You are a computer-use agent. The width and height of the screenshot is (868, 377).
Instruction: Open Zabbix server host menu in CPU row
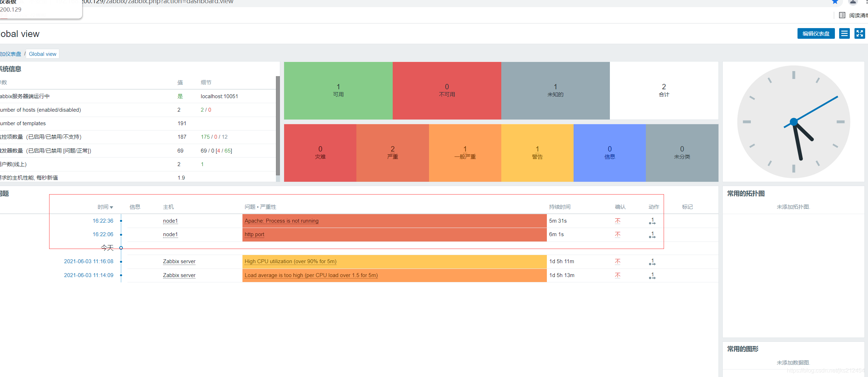(179, 261)
